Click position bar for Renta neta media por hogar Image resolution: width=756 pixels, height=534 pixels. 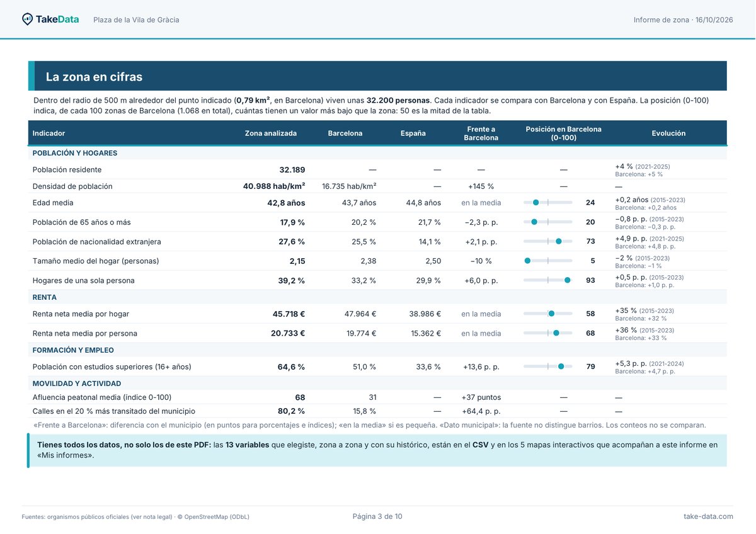coord(548,314)
